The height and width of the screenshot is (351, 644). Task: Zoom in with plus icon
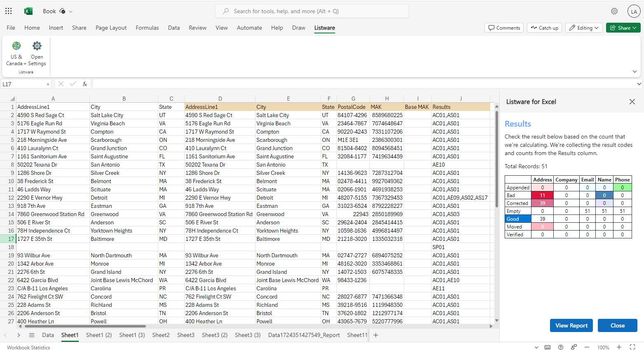point(619,347)
